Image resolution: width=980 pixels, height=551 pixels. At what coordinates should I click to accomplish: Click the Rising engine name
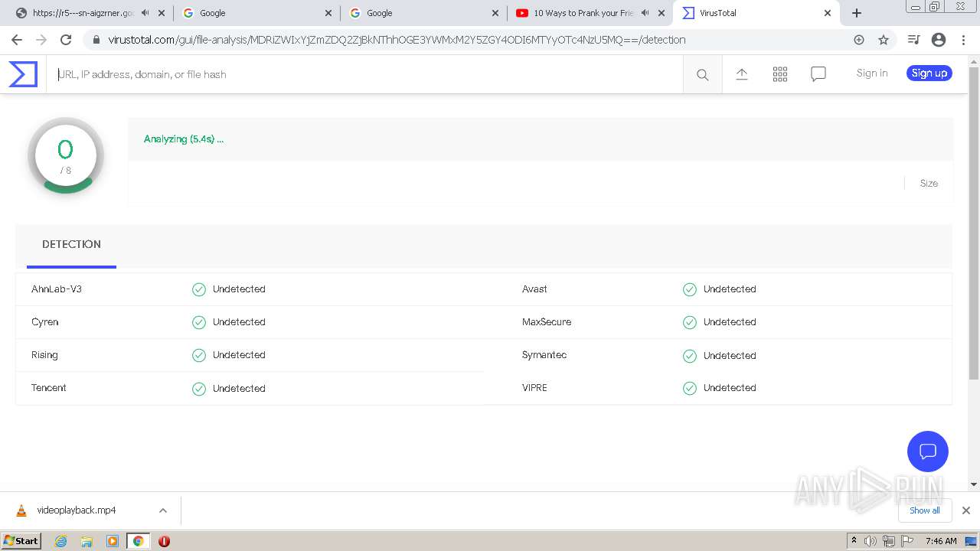44,355
